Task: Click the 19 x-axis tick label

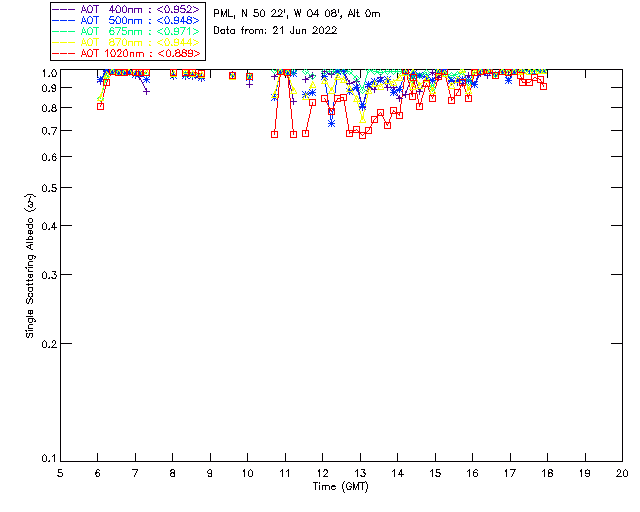Action: pos(585,473)
